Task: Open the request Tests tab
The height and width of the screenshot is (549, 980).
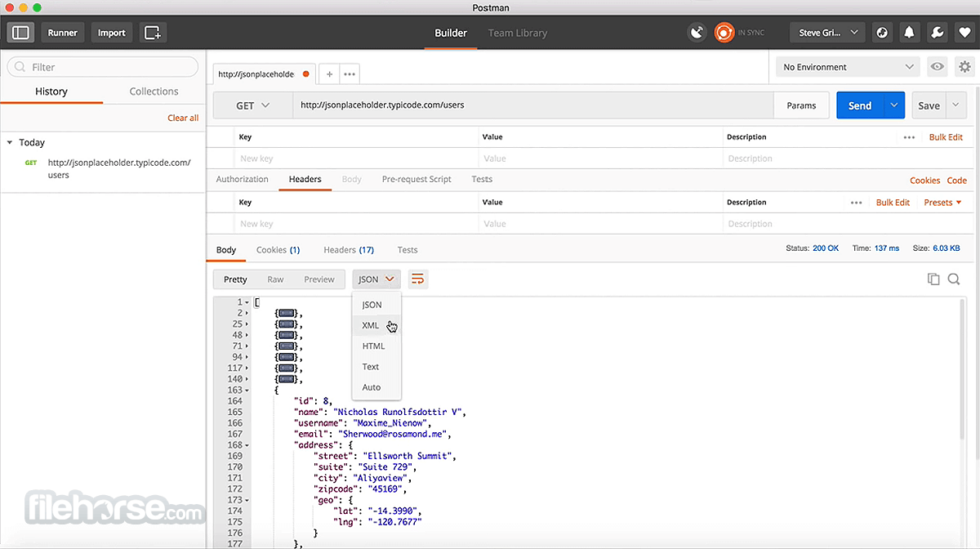Action: 482,179
